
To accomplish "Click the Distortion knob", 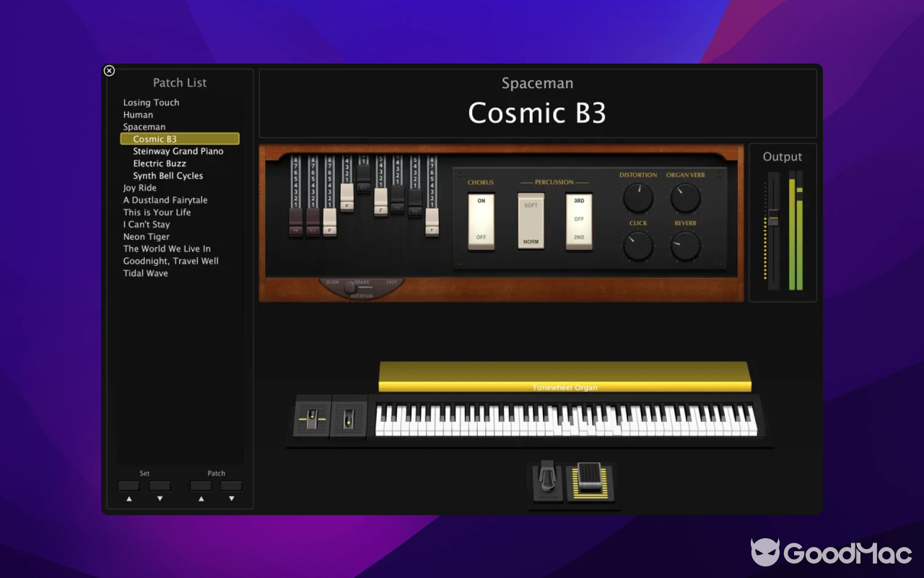I will 637,197.
